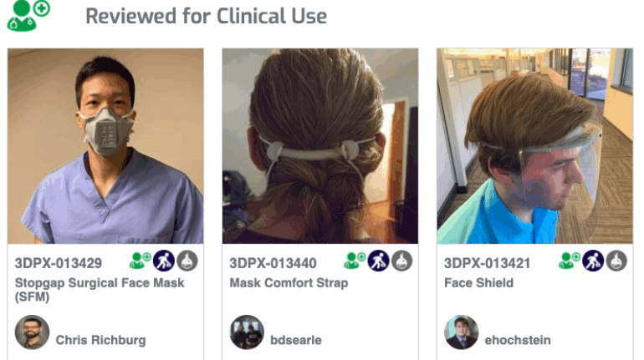Click the green clinical review icon beside the heading
Image resolution: width=644 pixels, height=360 pixels.
[x=28, y=15]
